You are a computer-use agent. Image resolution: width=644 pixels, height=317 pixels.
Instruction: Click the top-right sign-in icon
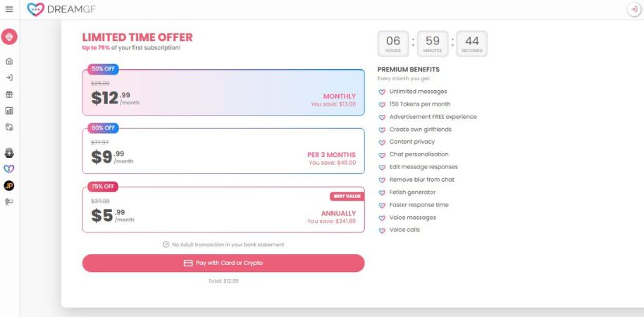633,10
